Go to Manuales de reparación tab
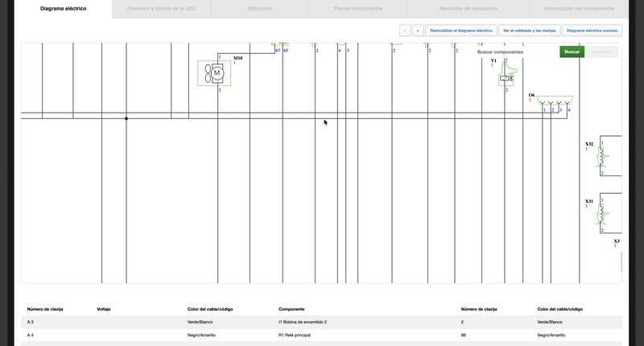The image size is (644, 346). pos(469,9)
